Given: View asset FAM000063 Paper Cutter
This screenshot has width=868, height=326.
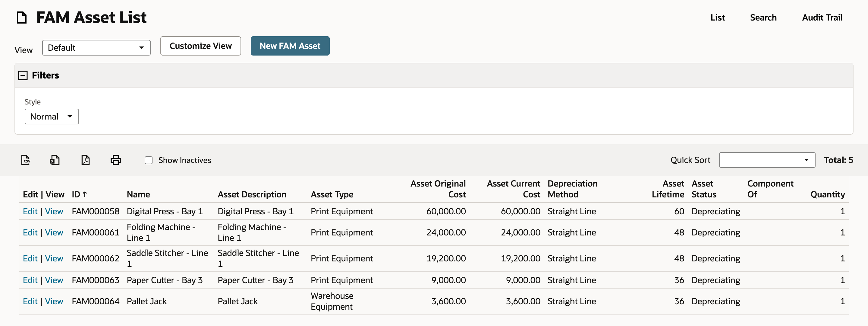Looking at the screenshot, I should (54, 280).
